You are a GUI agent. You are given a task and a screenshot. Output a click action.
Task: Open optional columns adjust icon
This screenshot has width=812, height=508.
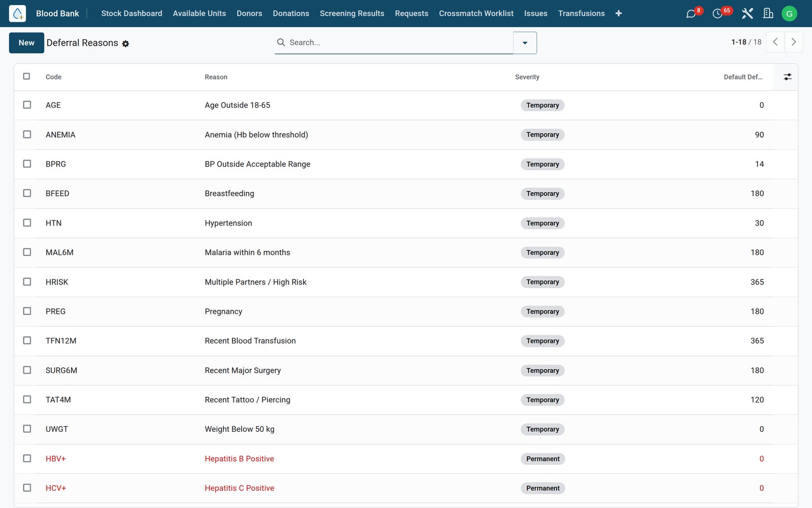tap(787, 77)
